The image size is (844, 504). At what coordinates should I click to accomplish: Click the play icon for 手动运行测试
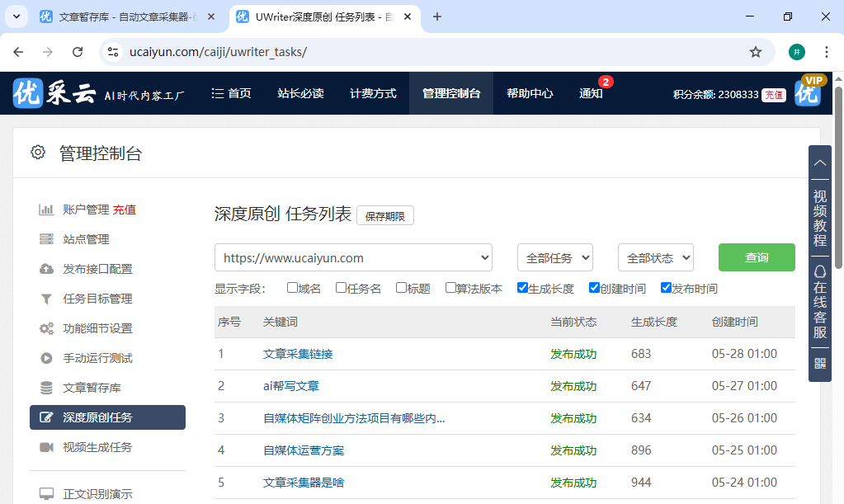tap(47, 357)
